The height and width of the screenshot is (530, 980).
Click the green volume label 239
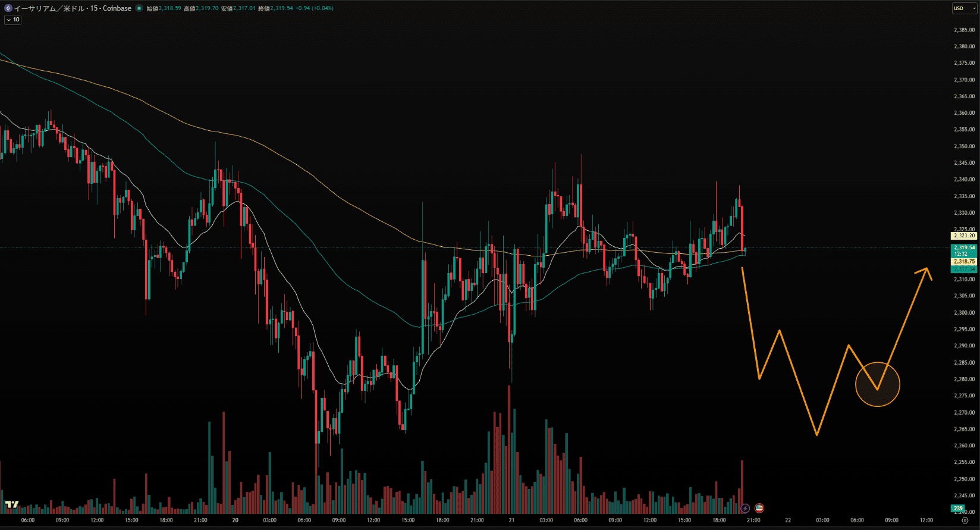point(958,509)
